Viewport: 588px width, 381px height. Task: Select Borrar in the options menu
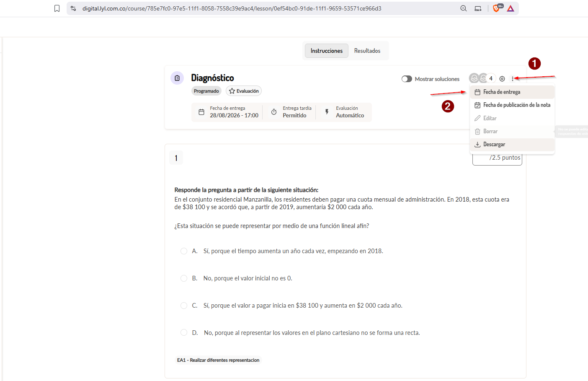pyautogui.click(x=512, y=131)
